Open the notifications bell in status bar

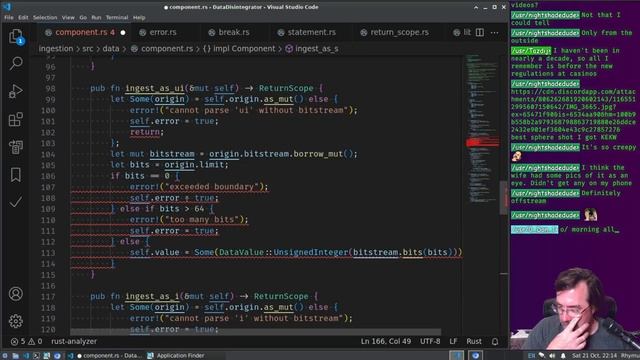(x=495, y=341)
